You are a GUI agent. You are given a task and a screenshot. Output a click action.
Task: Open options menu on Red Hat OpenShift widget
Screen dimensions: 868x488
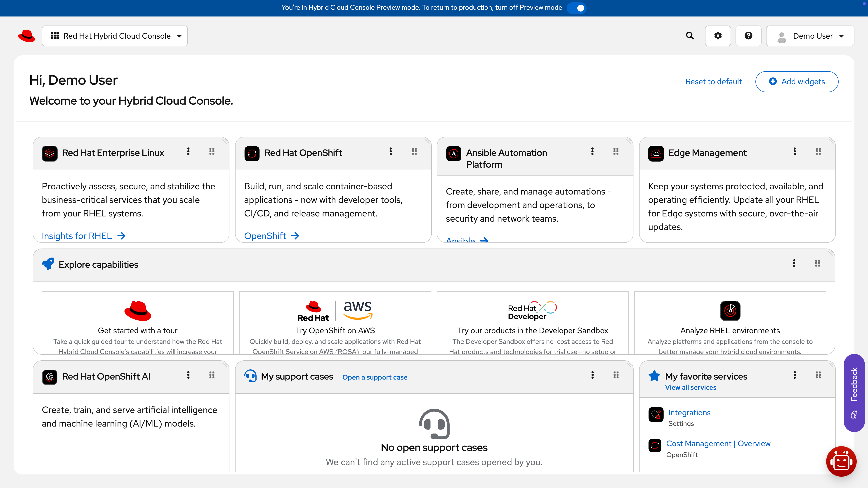391,152
